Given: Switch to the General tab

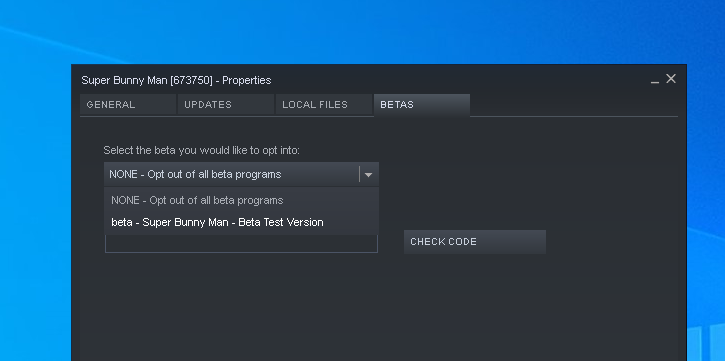Looking at the screenshot, I should click(x=128, y=104).
